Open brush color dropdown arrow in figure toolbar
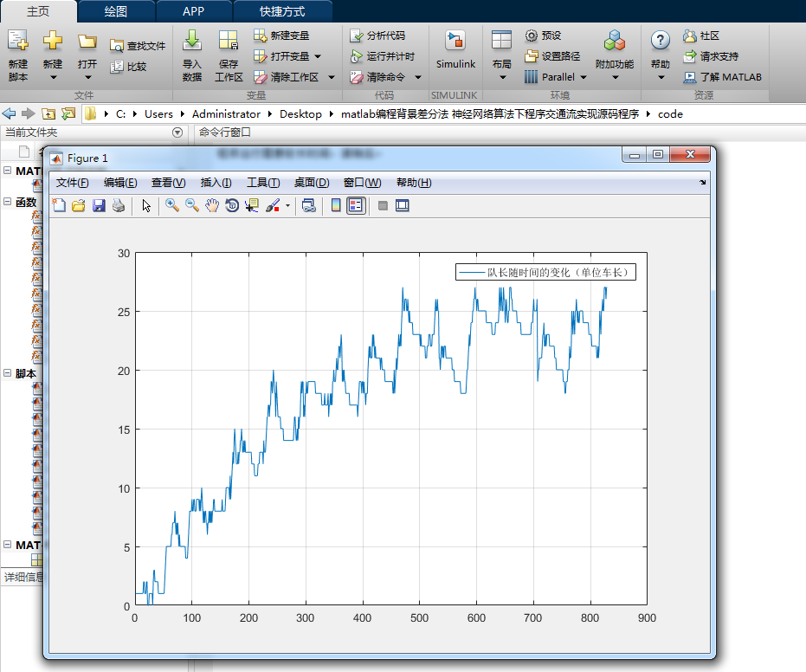The image size is (806, 672). coord(287,205)
